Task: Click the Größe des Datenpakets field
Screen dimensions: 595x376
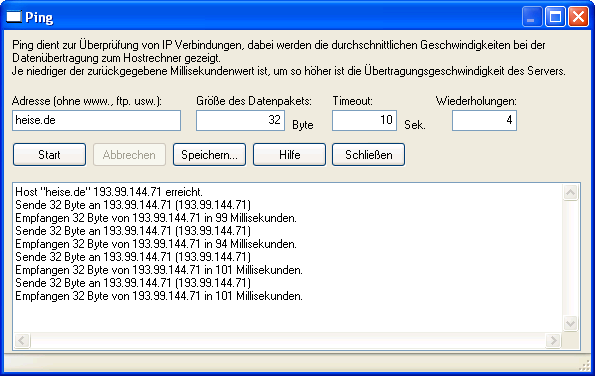Action: pos(241,121)
